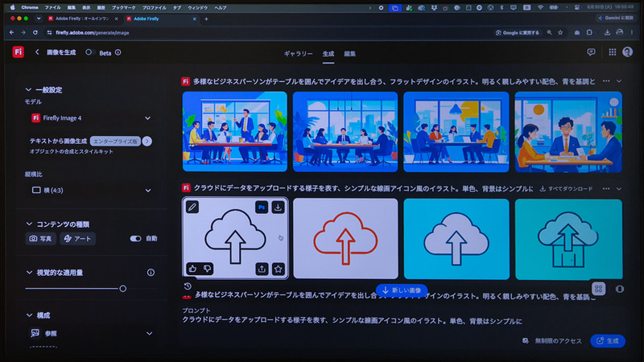The height and width of the screenshot is (362, 644).
Task: Open Chrome downloads icon in the toolbar
Action: (607, 32)
